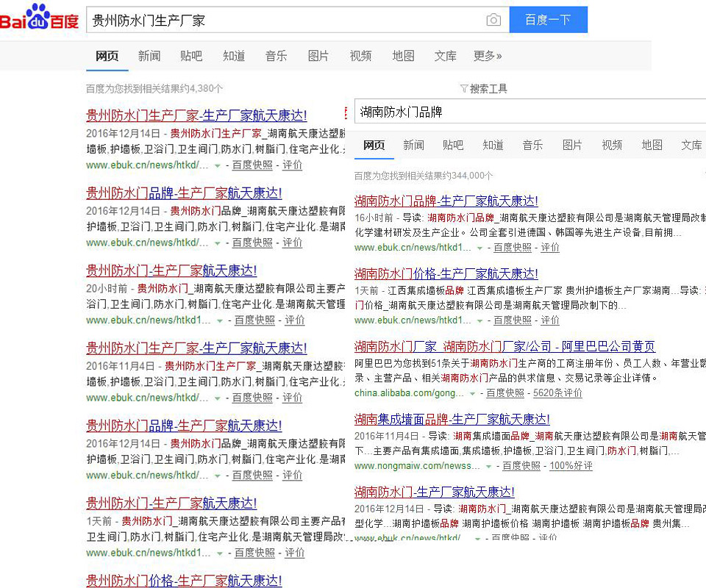Open the 湖南防水门价格-生产厂家航天康达 result
Image resolution: width=706 pixels, height=588 pixels.
coord(446,273)
